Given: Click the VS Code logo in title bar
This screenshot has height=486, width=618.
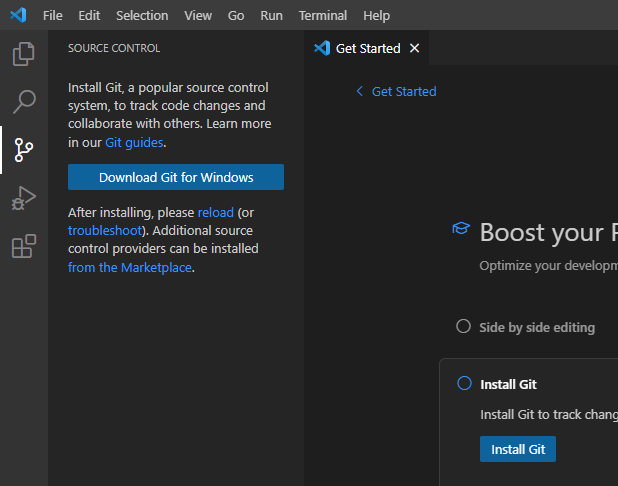Looking at the screenshot, I should pos(18,15).
